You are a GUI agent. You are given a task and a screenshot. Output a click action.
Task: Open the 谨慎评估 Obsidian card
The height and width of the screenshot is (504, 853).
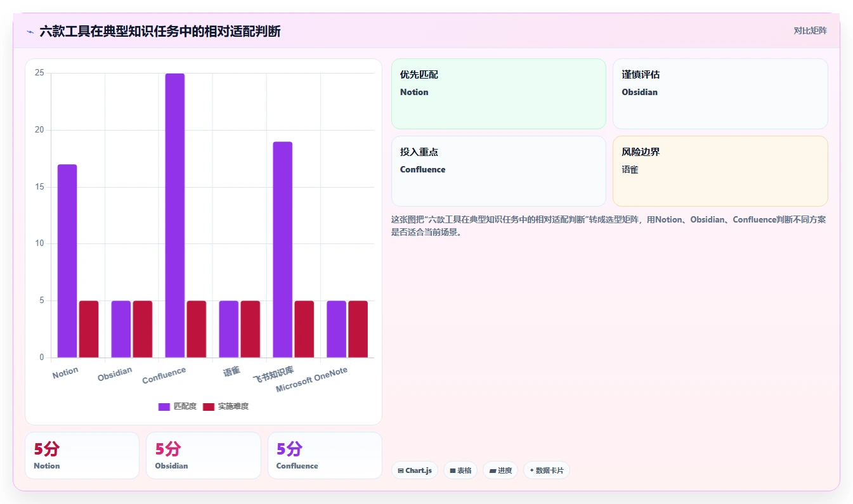coord(720,94)
